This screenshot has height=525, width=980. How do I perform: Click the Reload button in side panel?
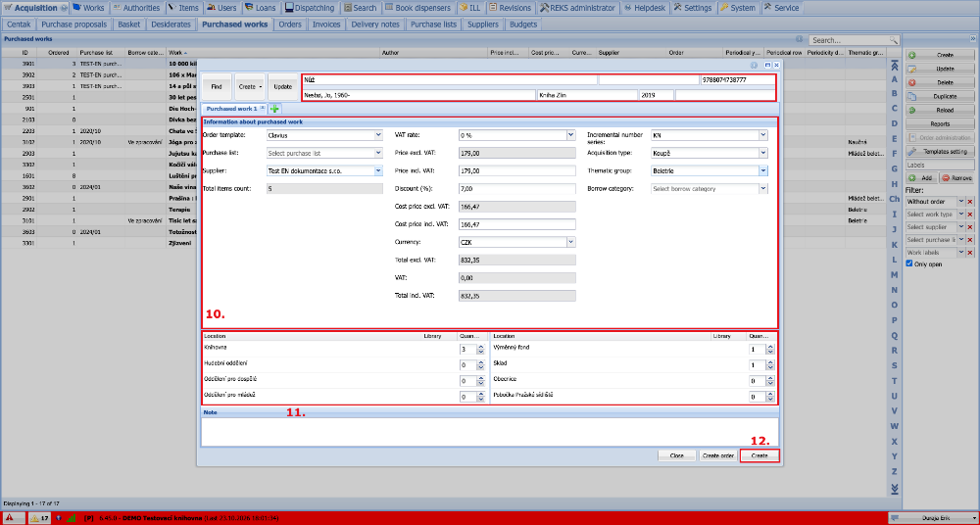point(940,110)
